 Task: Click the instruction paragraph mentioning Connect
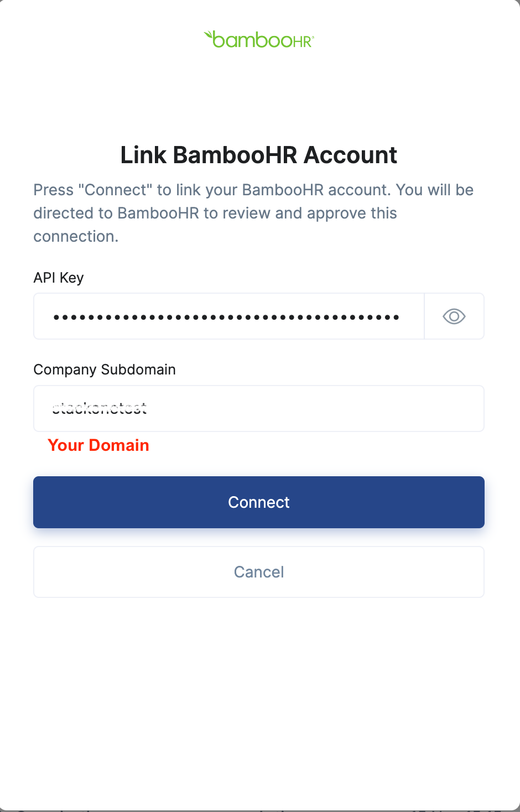pyautogui.click(x=253, y=212)
